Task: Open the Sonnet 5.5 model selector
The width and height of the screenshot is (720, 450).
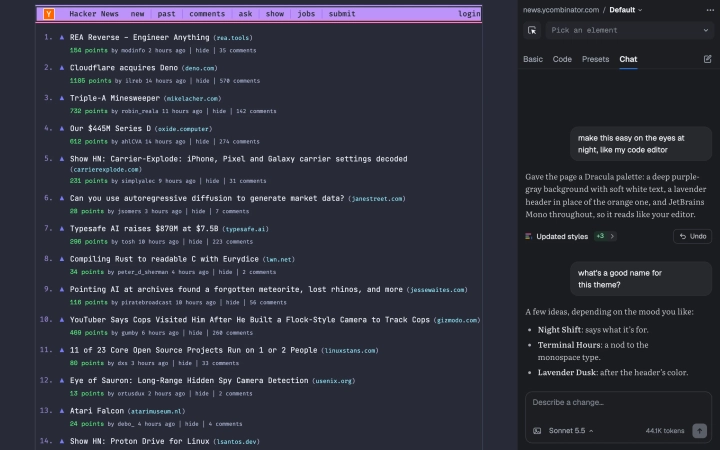Action: click(571, 431)
